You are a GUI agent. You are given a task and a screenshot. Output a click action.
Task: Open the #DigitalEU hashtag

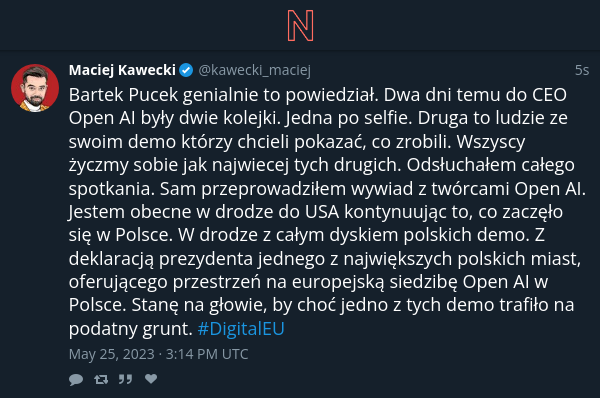click(241, 328)
